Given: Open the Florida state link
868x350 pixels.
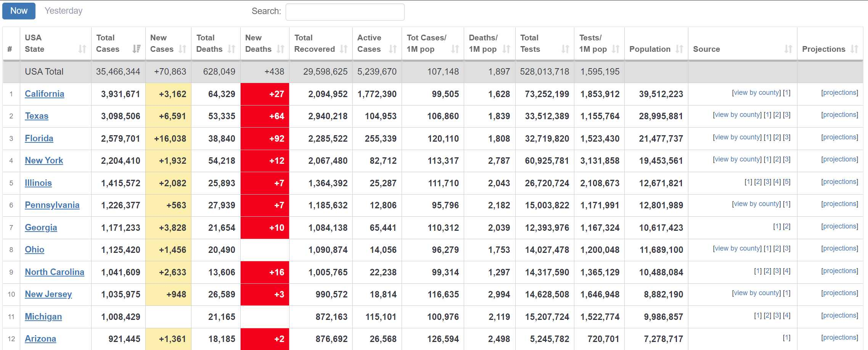Looking at the screenshot, I should point(39,138).
